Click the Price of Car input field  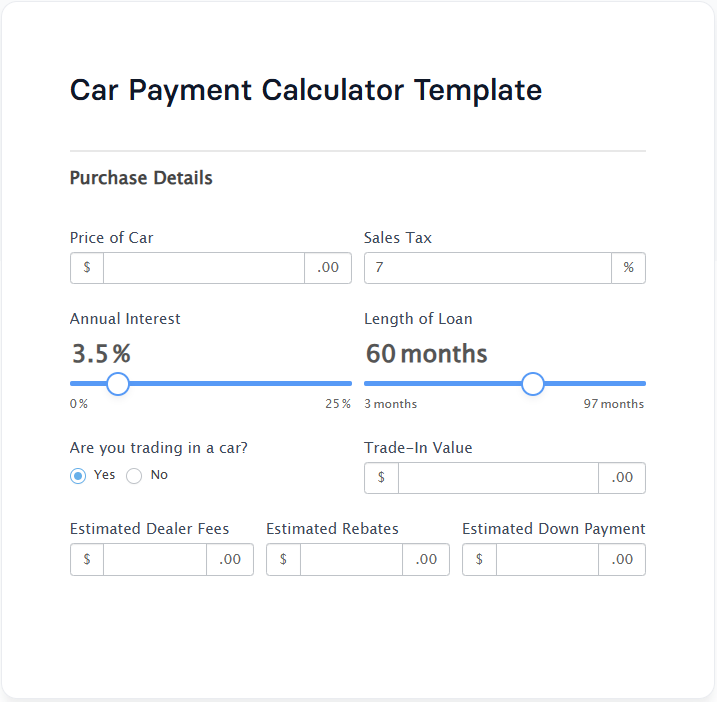click(204, 268)
